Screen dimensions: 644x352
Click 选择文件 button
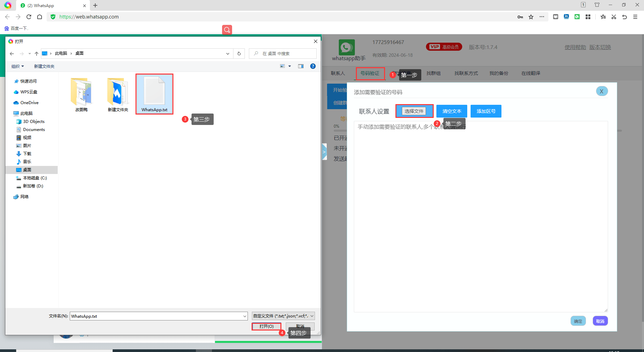coord(414,111)
